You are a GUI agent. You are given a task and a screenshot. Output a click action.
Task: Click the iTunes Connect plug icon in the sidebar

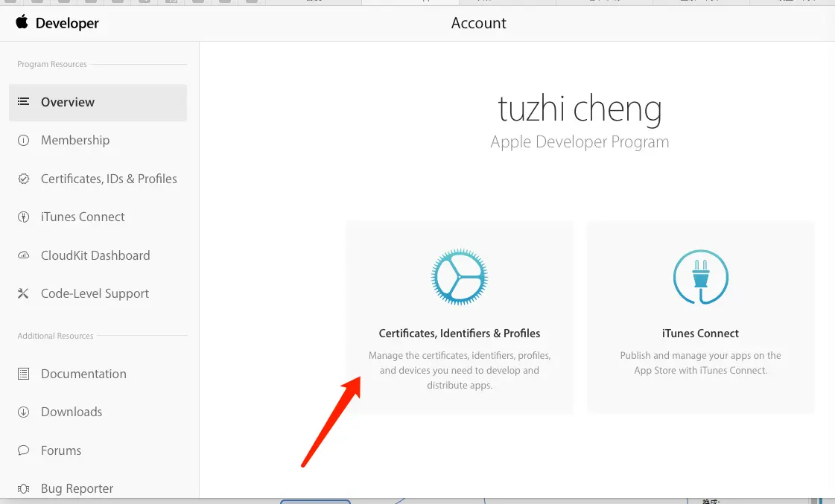tap(23, 217)
